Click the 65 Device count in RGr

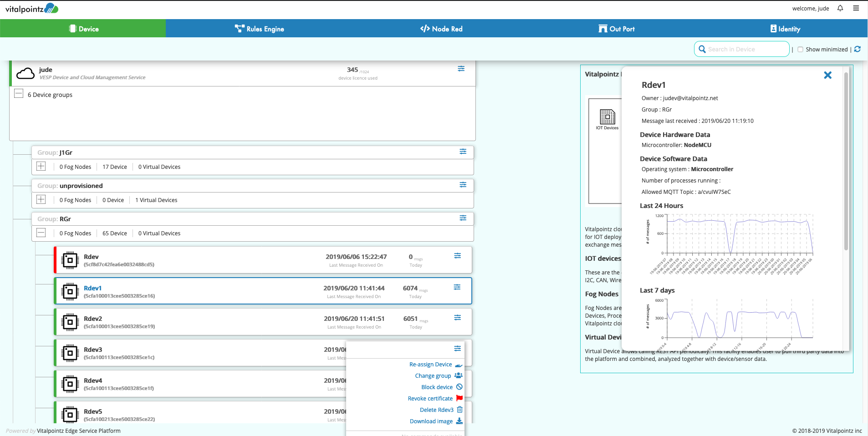[115, 233]
